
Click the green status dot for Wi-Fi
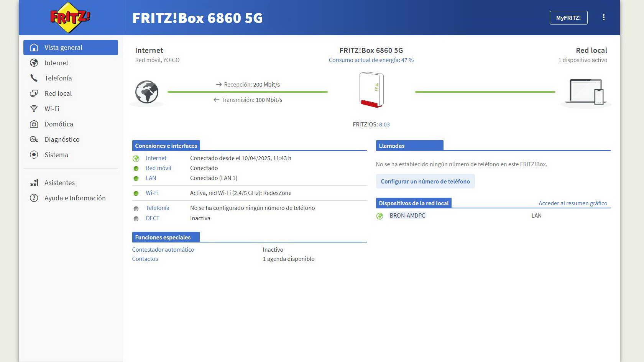136,193
